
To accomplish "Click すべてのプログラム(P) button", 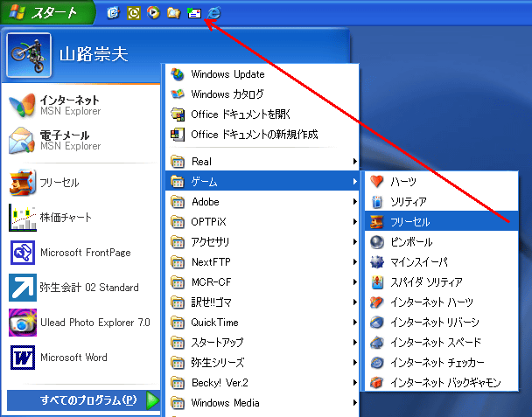I will coord(83,400).
